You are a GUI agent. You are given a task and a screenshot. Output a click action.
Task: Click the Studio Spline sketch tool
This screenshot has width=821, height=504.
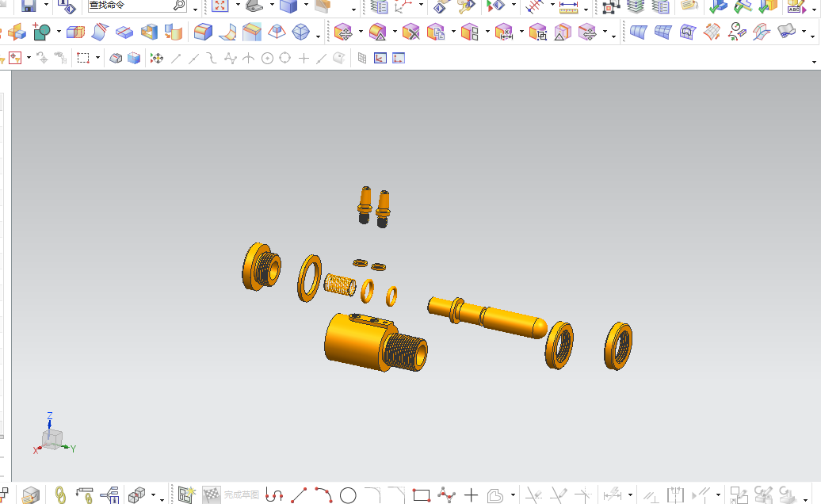tap(446, 494)
